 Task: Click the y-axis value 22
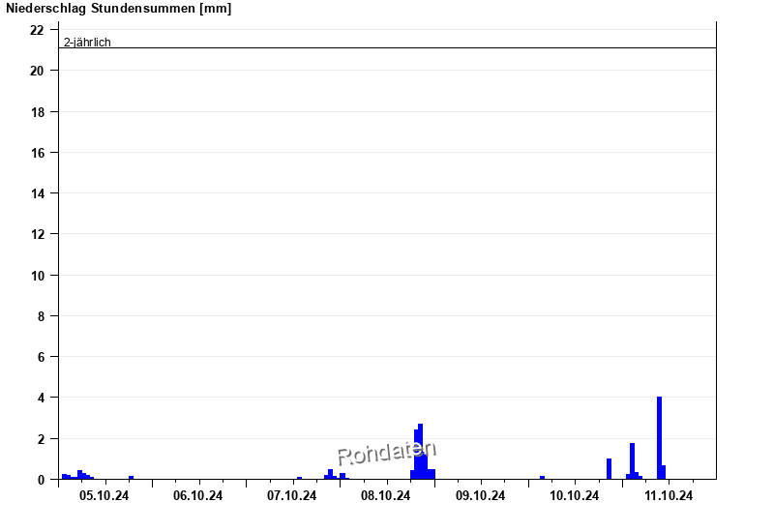point(37,30)
